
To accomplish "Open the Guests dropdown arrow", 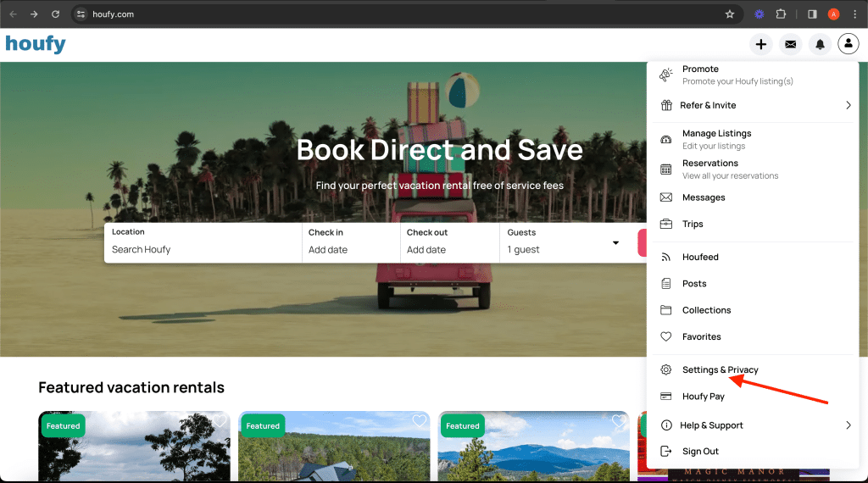I will click(x=615, y=243).
